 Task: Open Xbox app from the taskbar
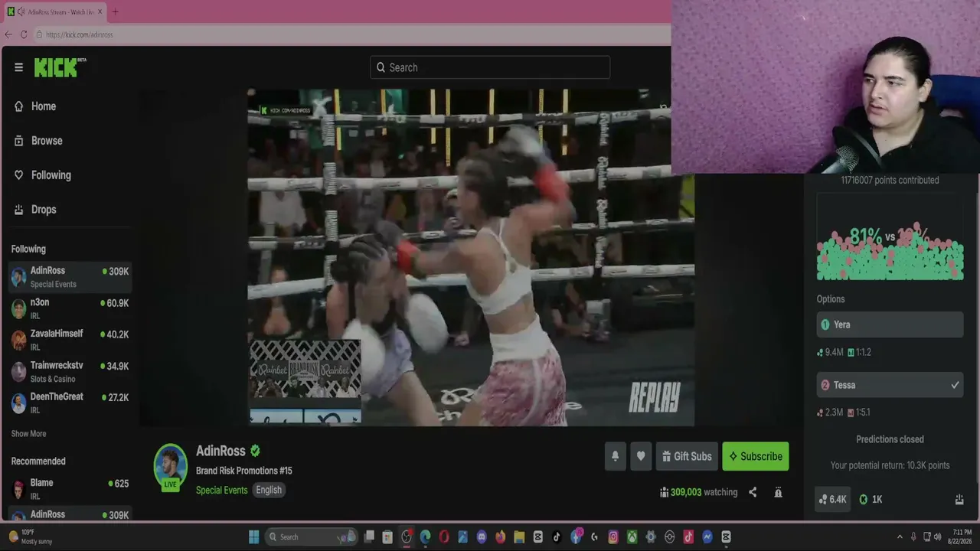tap(632, 537)
